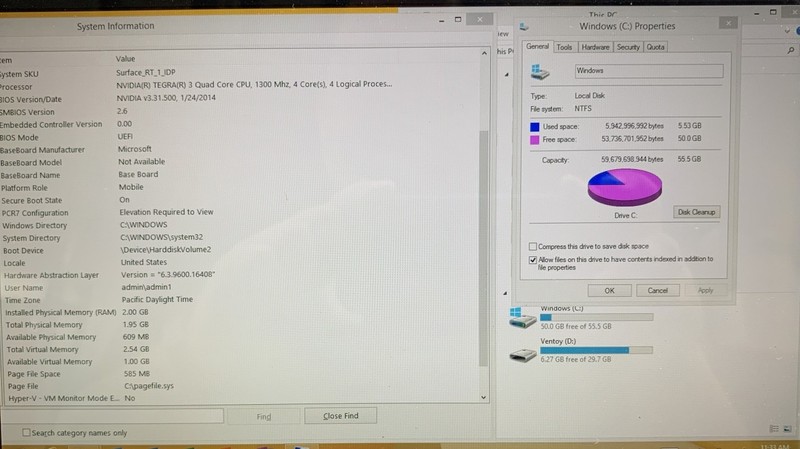Select the System Directory row
The image size is (800, 449).
click(240, 238)
